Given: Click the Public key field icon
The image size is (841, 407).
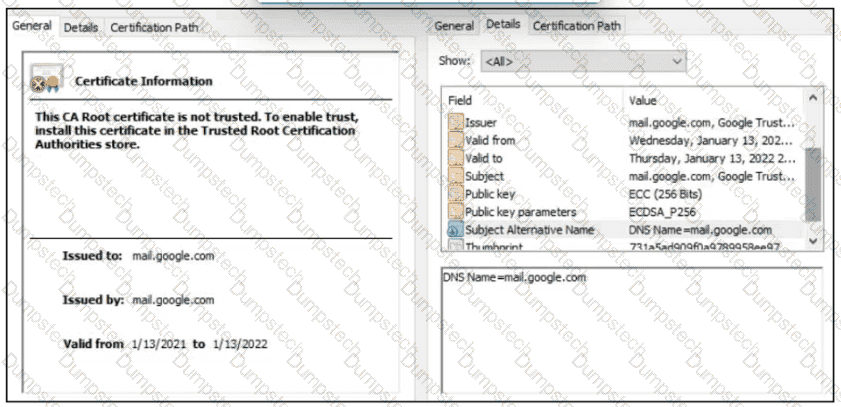Looking at the screenshot, I should [456, 194].
